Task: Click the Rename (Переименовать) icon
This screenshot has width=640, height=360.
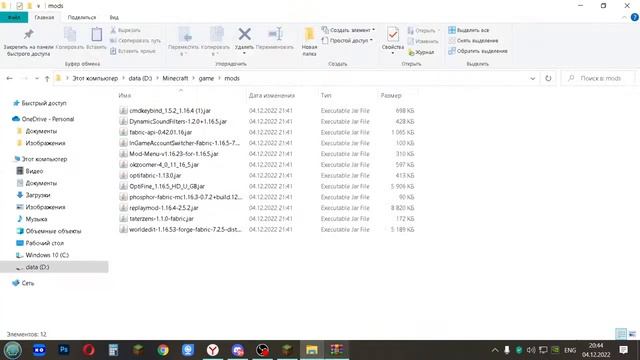Action: (275, 34)
